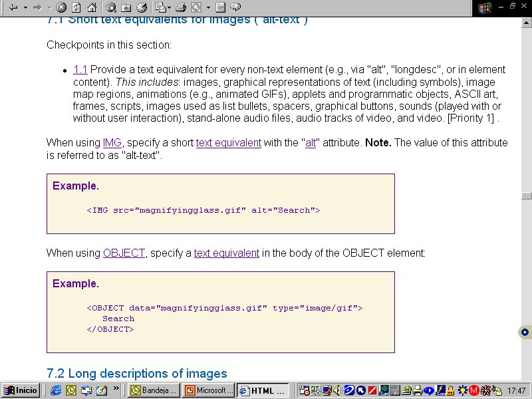Print the page with the printer icon
The image size is (532, 399).
180,8
